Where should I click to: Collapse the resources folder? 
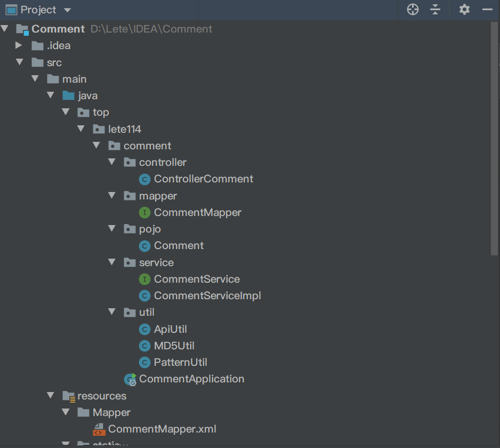click(x=51, y=396)
